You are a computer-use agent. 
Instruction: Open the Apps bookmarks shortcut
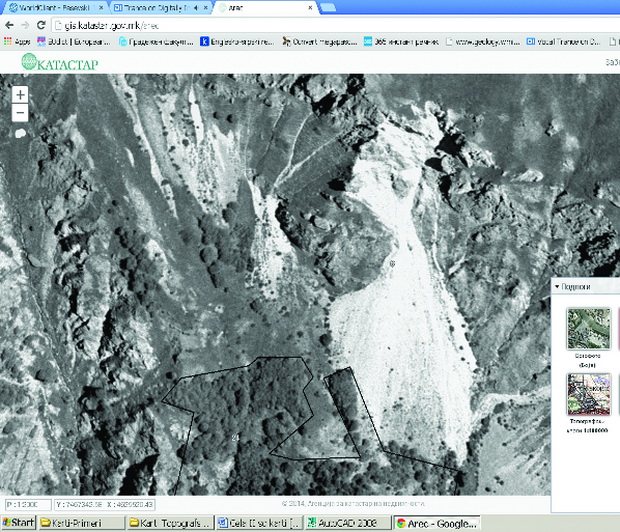(x=17, y=42)
